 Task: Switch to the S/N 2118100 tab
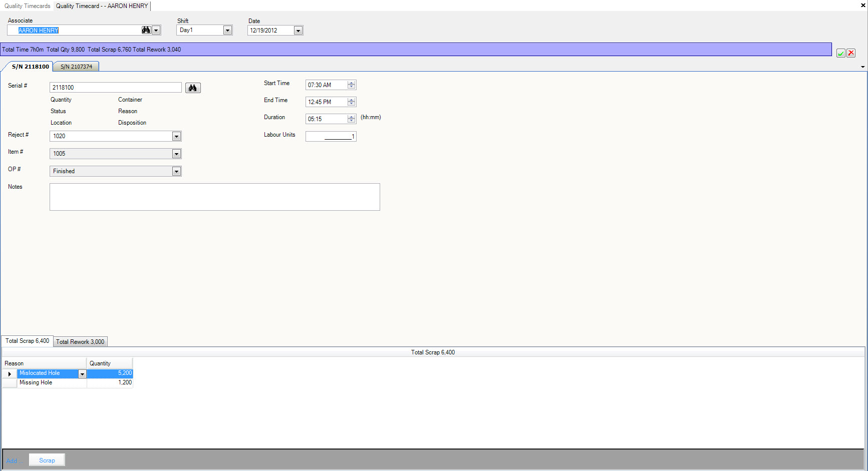[x=30, y=67]
